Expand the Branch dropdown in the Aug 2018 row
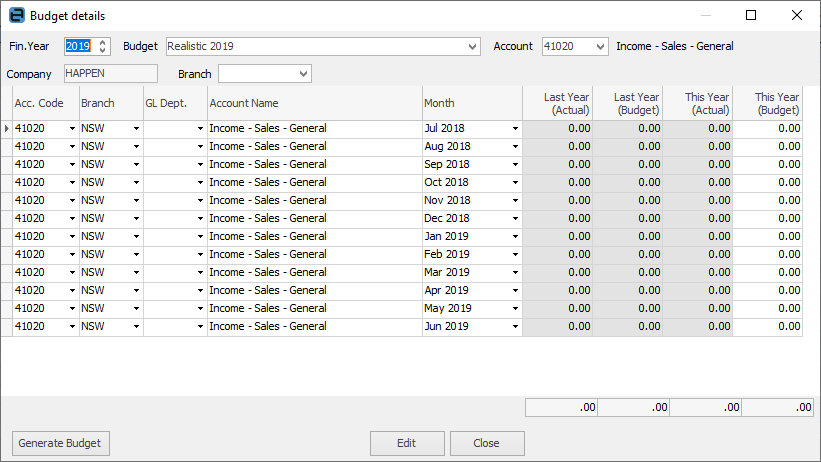The image size is (821, 462). (136, 147)
